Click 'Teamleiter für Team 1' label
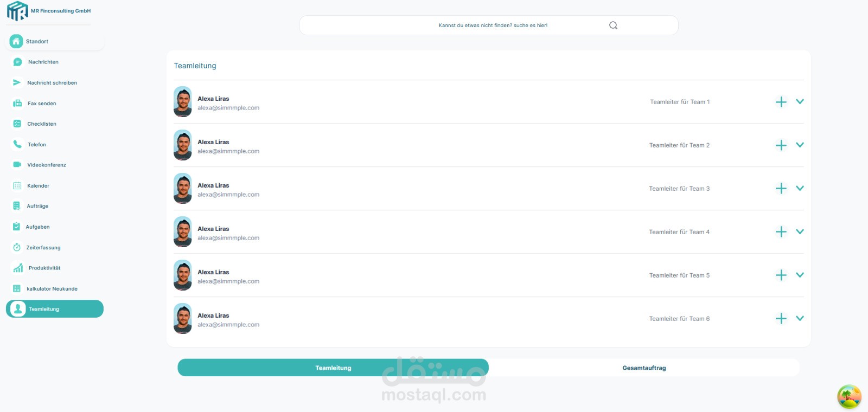The height and width of the screenshot is (412, 868). pyautogui.click(x=680, y=102)
